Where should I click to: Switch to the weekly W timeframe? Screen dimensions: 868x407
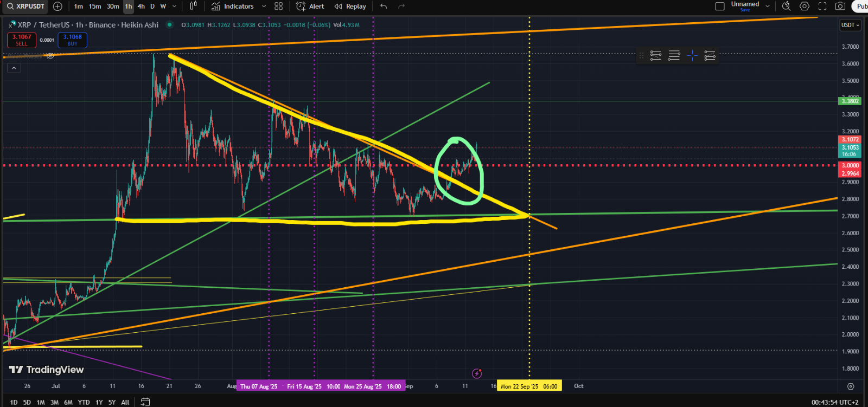point(163,7)
